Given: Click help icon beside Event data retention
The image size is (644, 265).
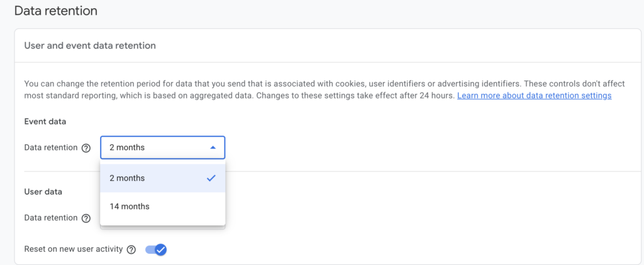Looking at the screenshot, I should (86, 148).
